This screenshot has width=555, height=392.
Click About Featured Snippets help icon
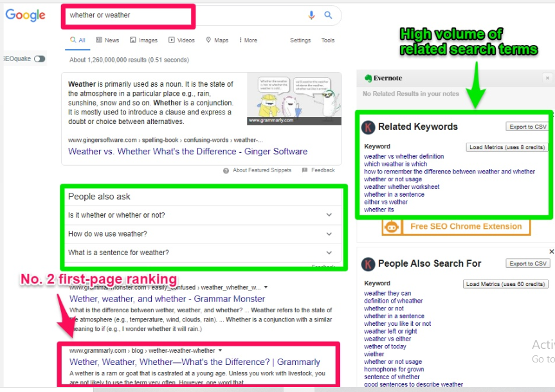point(226,170)
